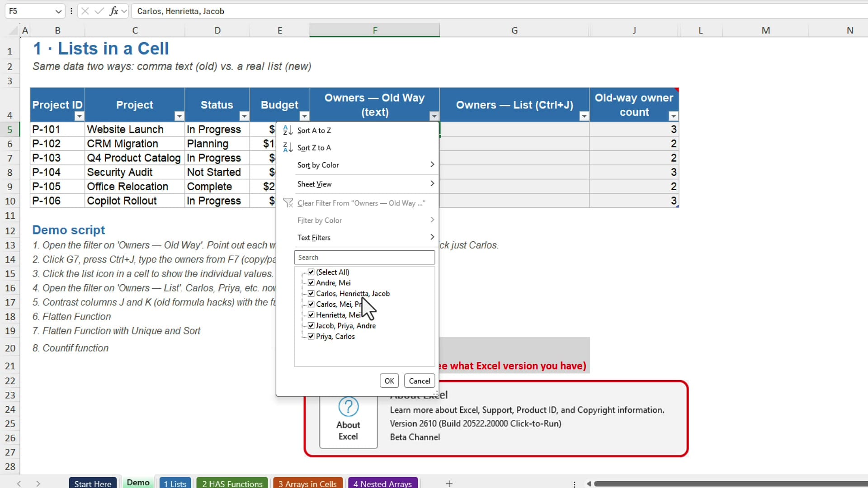
Task: Click the filter Search input field
Action: (364, 258)
